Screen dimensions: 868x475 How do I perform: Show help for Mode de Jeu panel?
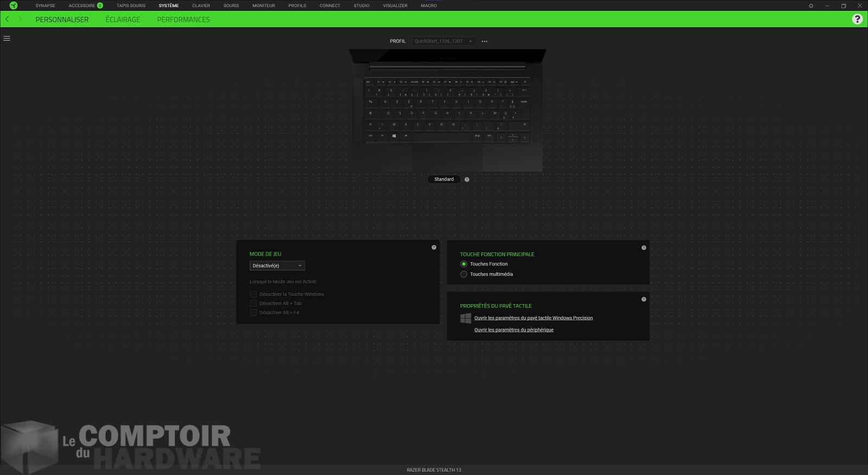434,248
